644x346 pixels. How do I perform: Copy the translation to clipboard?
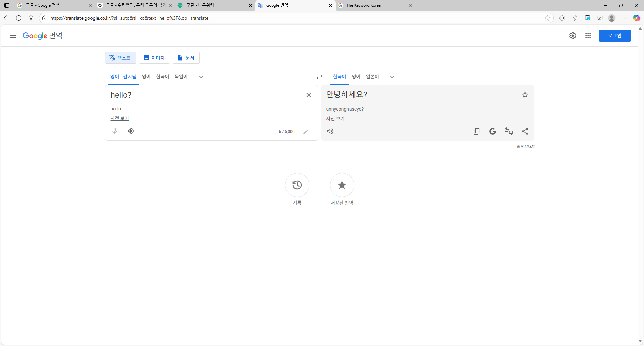point(476,131)
